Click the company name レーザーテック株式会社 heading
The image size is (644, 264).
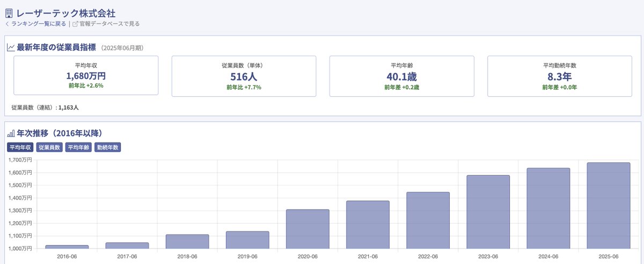tap(65, 12)
